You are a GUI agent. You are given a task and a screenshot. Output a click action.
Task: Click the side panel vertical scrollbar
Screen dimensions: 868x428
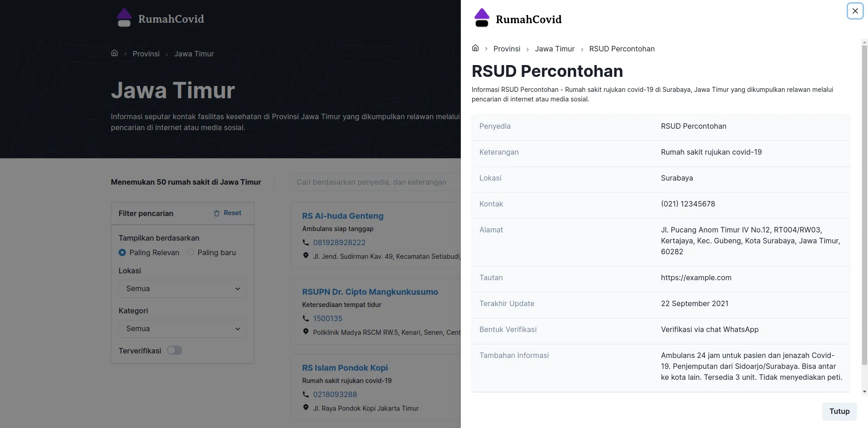(x=864, y=205)
